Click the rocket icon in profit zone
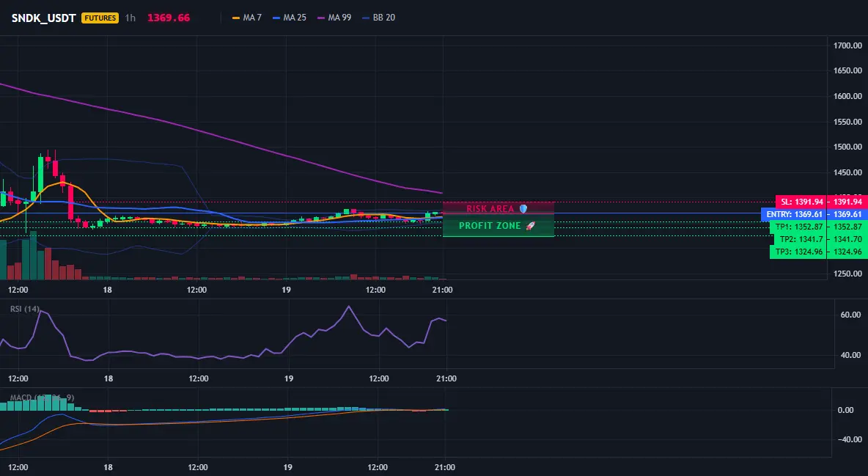868x476 pixels. click(x=530, y=226)
